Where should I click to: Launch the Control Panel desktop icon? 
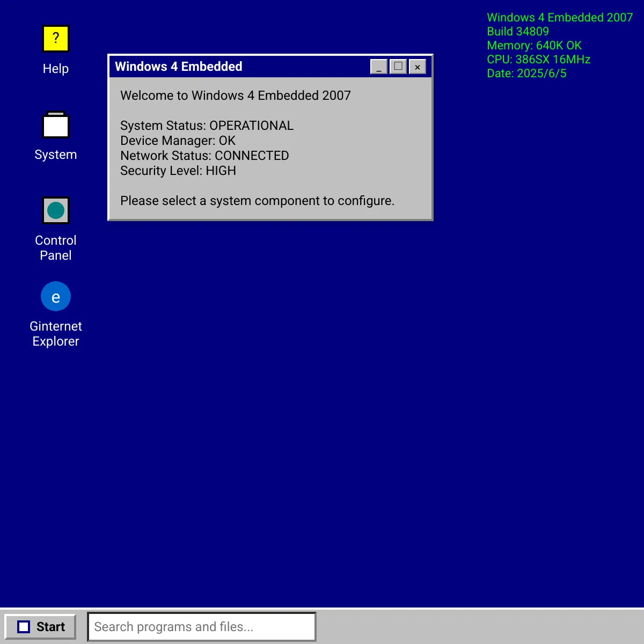(x=56, y=210)
